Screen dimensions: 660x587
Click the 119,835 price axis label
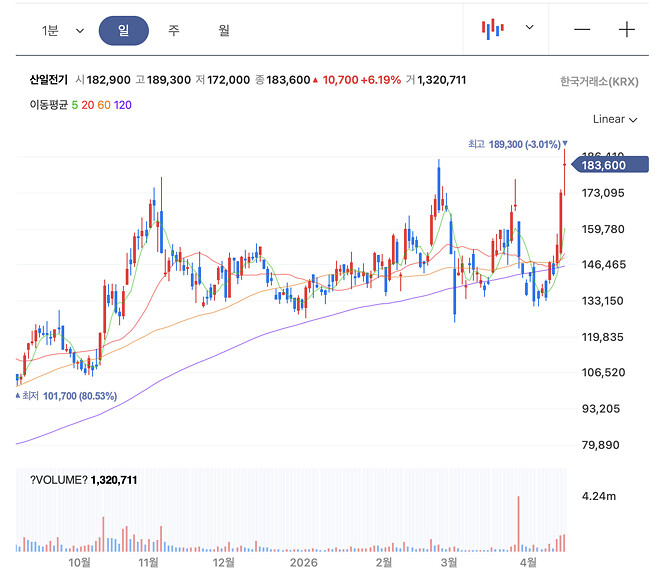coord(602,337)
